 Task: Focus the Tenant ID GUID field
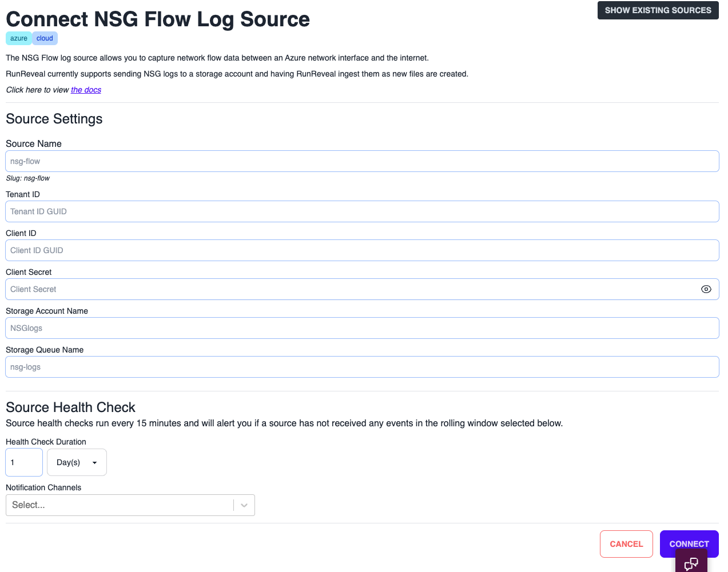(362, 211)
